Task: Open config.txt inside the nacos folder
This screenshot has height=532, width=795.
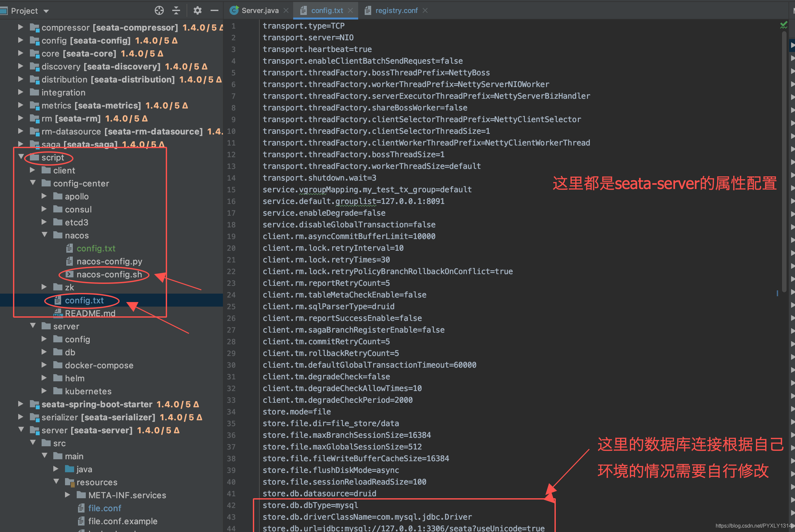Action: tap(96, 248)
